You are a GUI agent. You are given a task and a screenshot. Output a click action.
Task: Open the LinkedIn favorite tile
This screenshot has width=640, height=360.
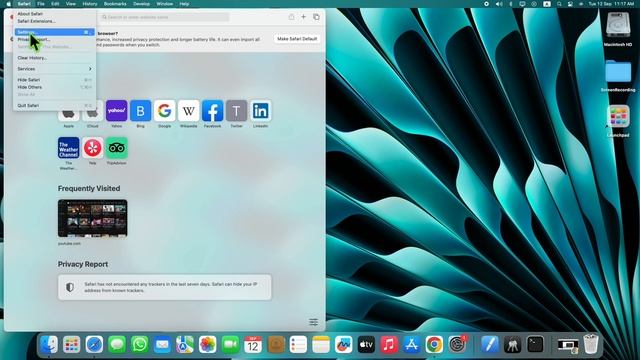pyautogui.click(x=260, y=111)
